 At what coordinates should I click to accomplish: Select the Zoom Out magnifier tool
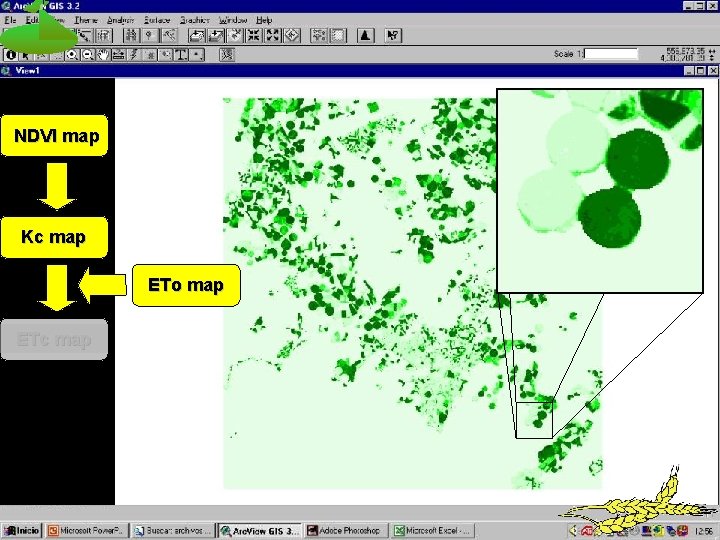click(x=88, y=55)
